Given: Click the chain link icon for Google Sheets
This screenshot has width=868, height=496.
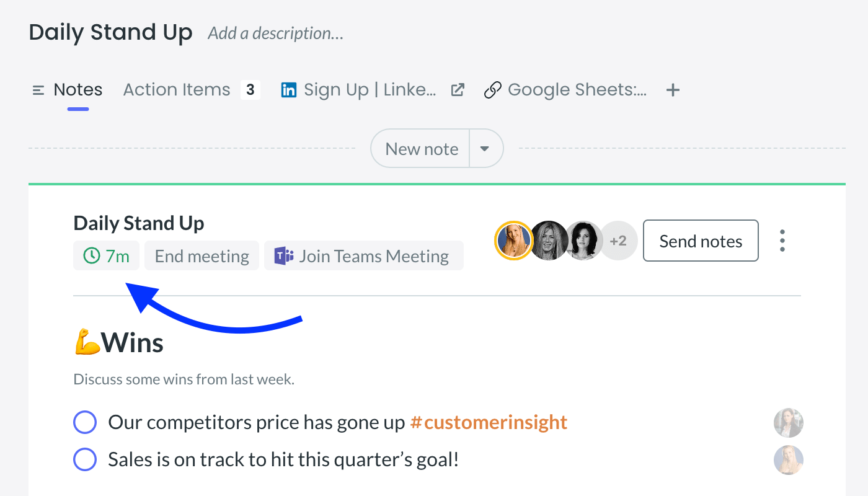Looking at the screenshot, I should tap(492, 91).
